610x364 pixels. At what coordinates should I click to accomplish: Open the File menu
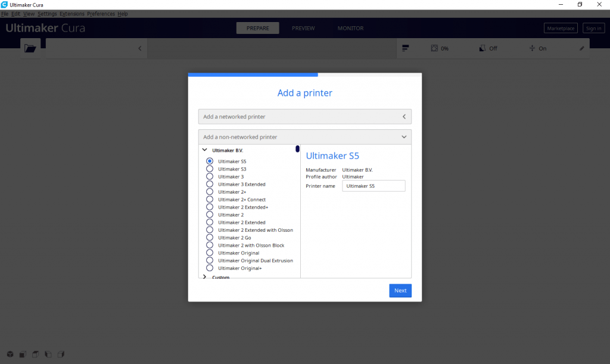point(5,14)
